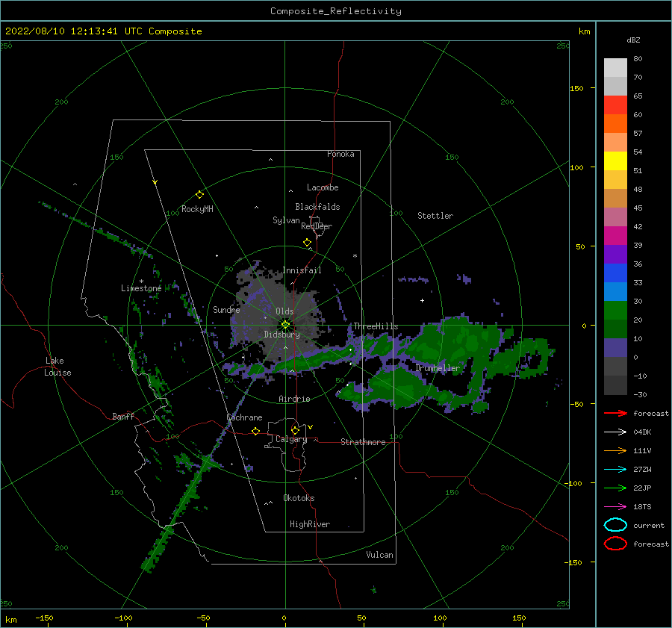The height and width of the screenshot is (628, 672).
Task: Click the Calgary city label
Action: pos(291,439)
